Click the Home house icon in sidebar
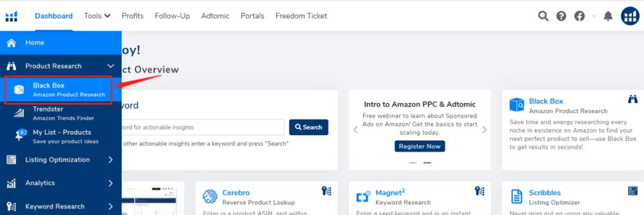The width and height of the screenshot is (644, 215). pyautogui.click(x=11, y=43)
